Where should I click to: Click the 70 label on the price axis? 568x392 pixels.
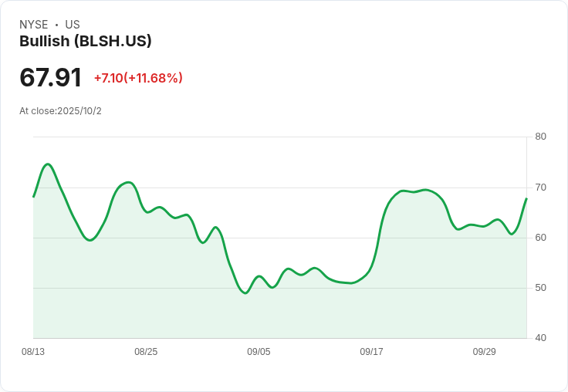pyautogui.click(x=540, y=188)
